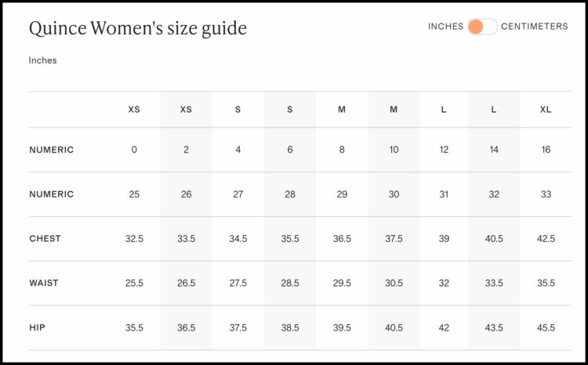This screenshot has height=365, width=588.
Task: Select numeric size 16 cell
Action: (546, 150)
